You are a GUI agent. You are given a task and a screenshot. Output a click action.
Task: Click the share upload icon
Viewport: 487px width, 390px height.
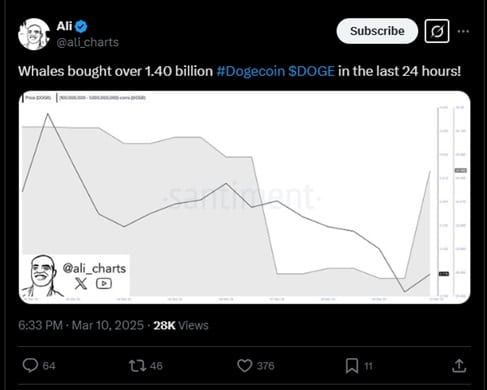point(459,365)
